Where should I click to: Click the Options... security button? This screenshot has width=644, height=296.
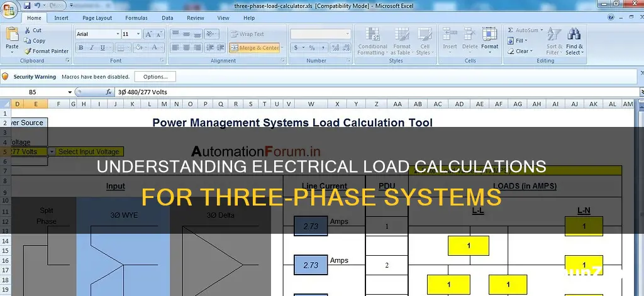pyautogui.click(x=155, y=77)
